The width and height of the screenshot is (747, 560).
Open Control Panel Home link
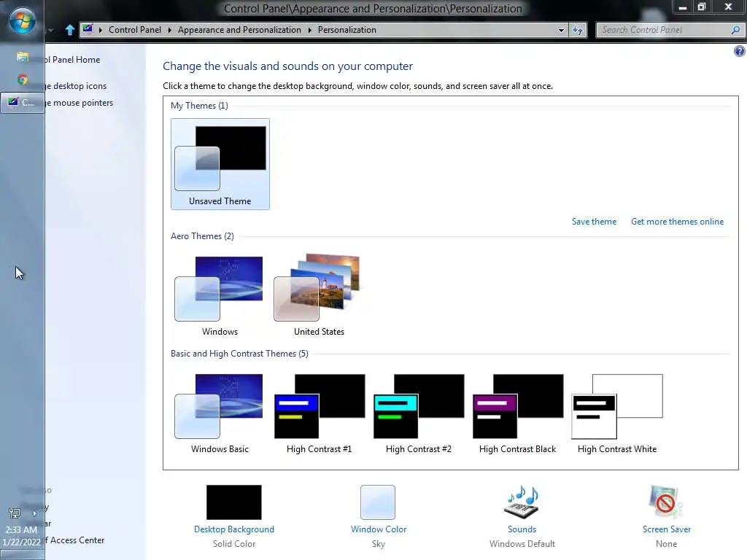pyautogui.click(x=72, y=60)
